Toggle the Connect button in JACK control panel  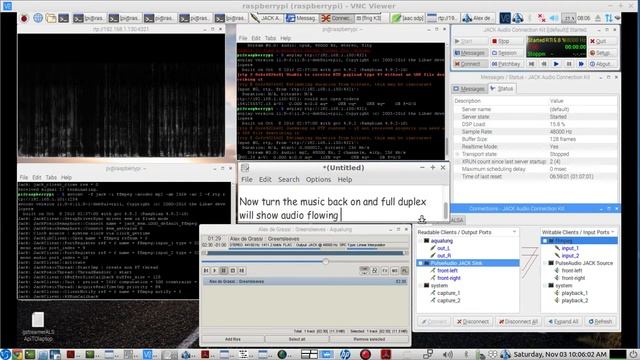pyautogui.click(x=470, y=64)
